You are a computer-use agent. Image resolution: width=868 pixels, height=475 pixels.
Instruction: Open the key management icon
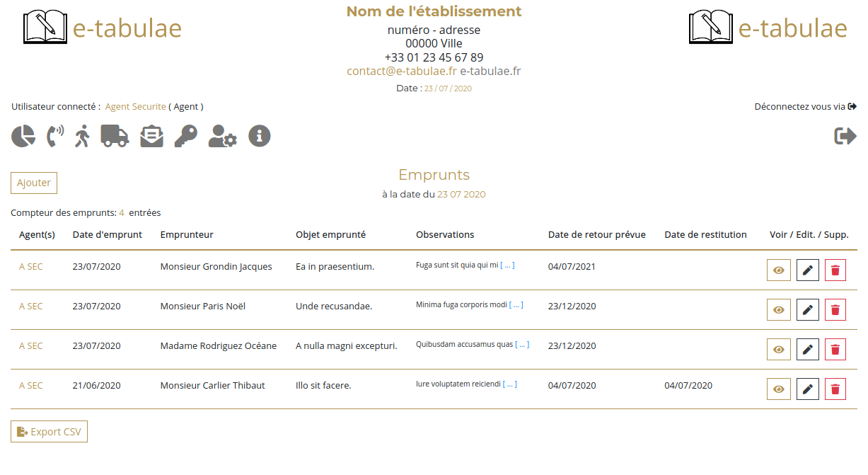click(x=186, y=136)
